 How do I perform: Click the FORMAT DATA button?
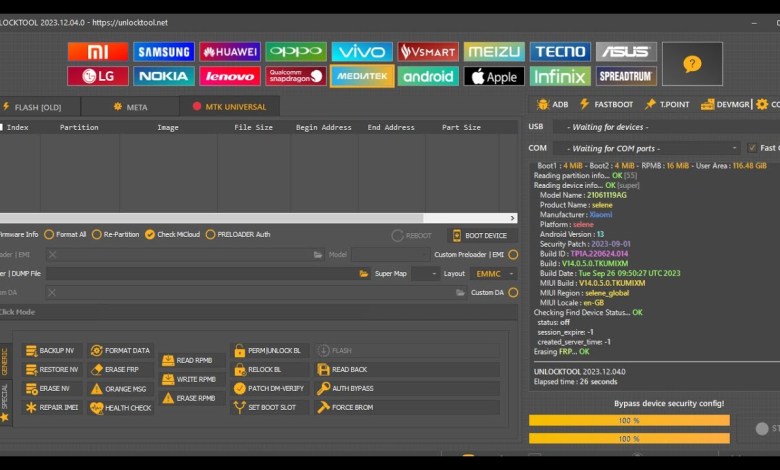pyautogui.click(x=121, y=351)
